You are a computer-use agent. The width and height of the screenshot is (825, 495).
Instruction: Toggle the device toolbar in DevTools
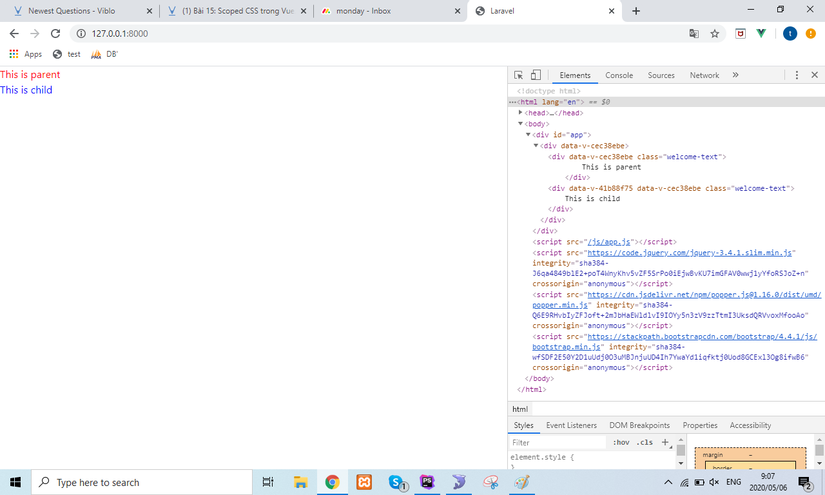535,75
